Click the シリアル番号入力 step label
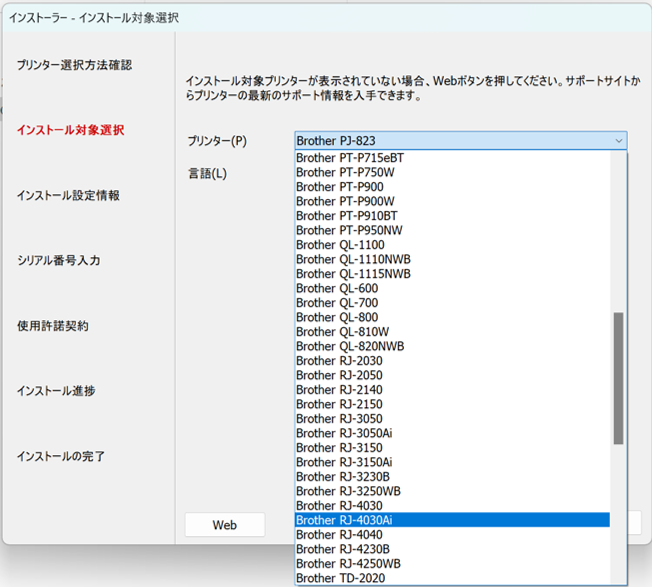 coord(59,260)
